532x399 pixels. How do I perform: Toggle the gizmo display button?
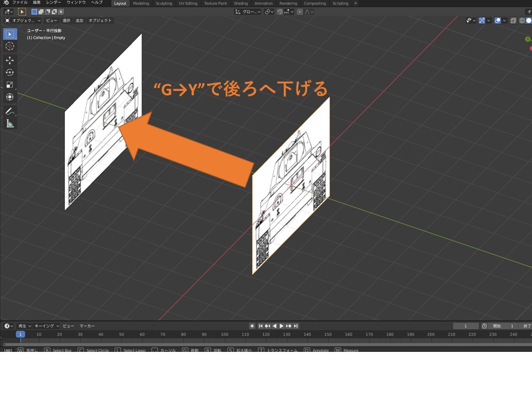click(x=482, y=21)
